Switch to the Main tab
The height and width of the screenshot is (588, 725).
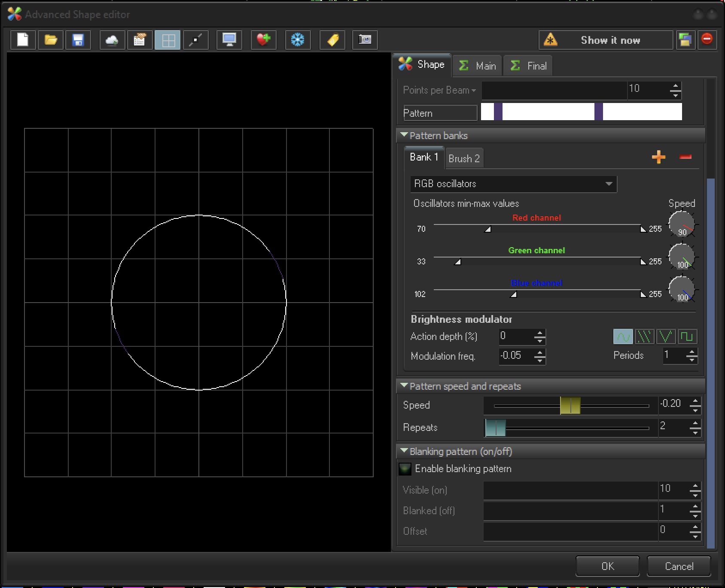click(x=478, y=66)
